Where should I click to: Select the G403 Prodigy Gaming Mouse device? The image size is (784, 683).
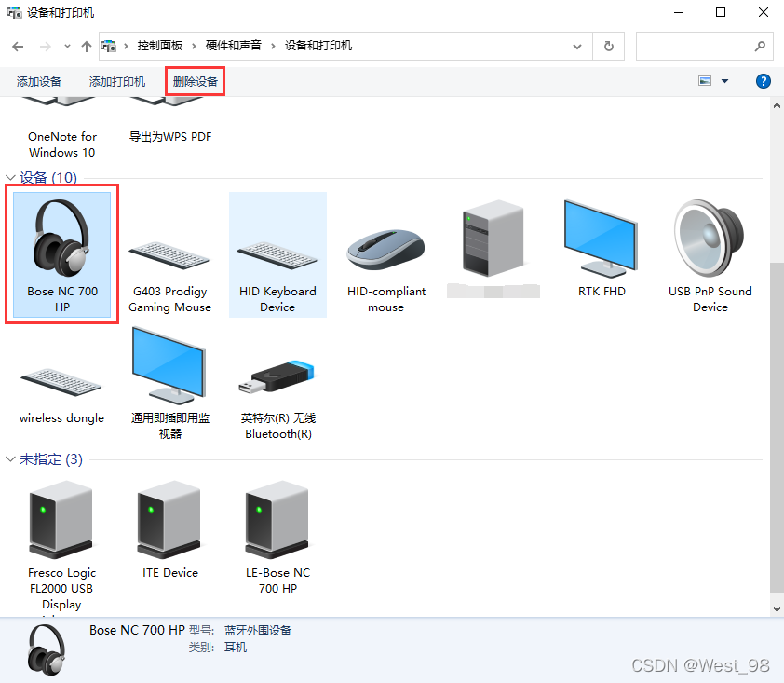pos(169,254)
